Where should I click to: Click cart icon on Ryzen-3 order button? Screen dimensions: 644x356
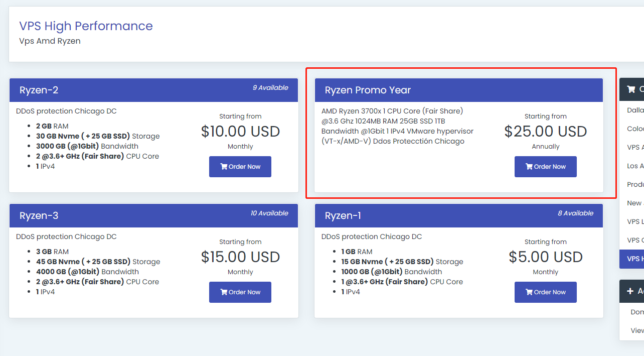224,292
